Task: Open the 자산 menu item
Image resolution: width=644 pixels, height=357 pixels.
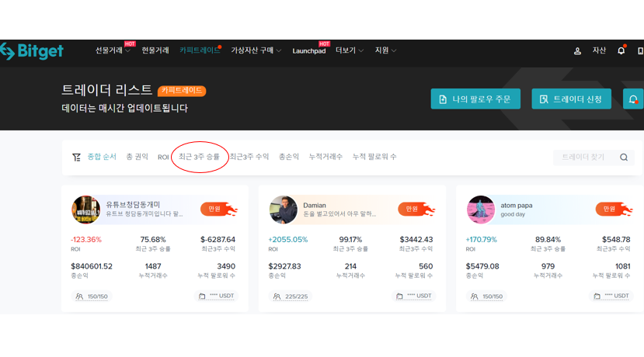Action: (599, 50)
